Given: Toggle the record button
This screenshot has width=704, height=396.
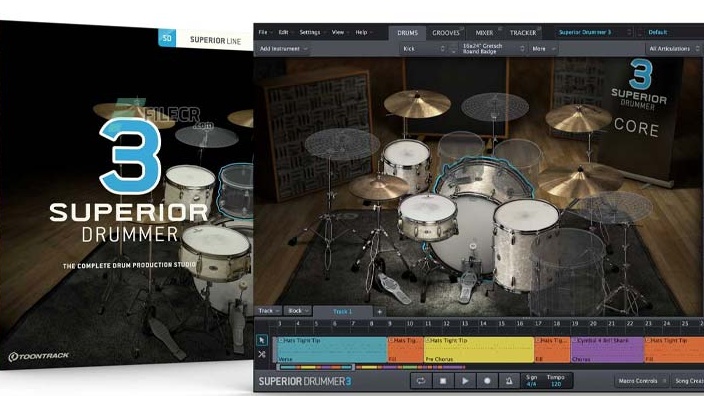Looking at the screenshot, I should [x=487, y=381].
